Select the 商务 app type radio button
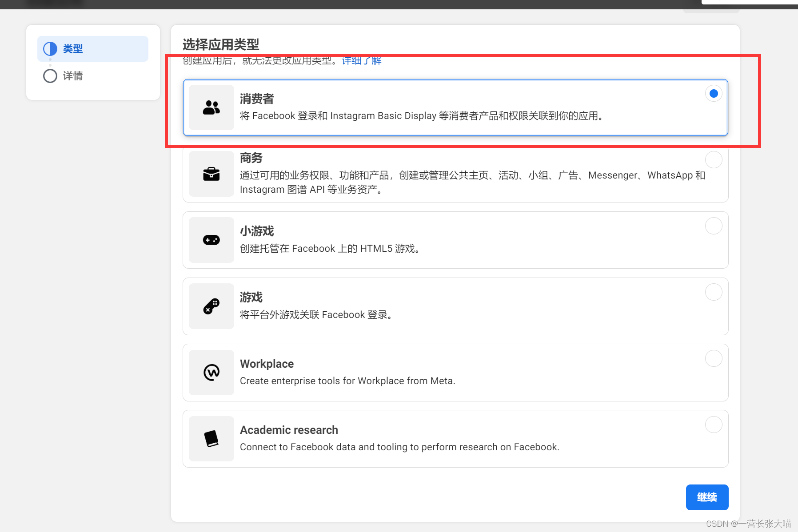Image resolution: width=798 pixels, height=532 pixels. pos(713,159)
